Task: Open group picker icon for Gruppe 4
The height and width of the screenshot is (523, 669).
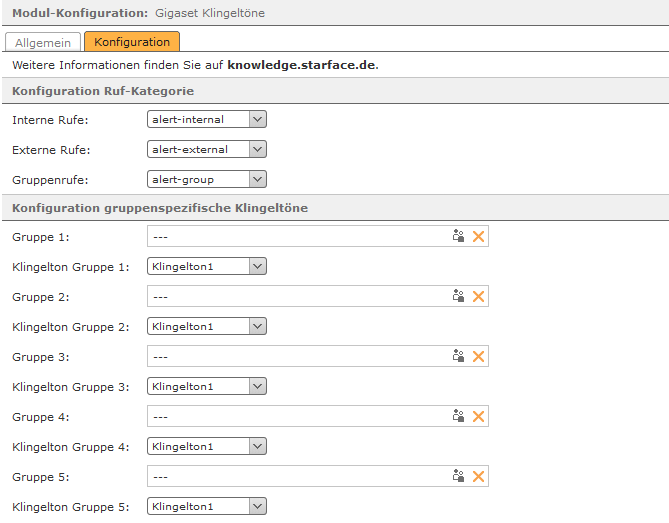Action: point(458,416)
